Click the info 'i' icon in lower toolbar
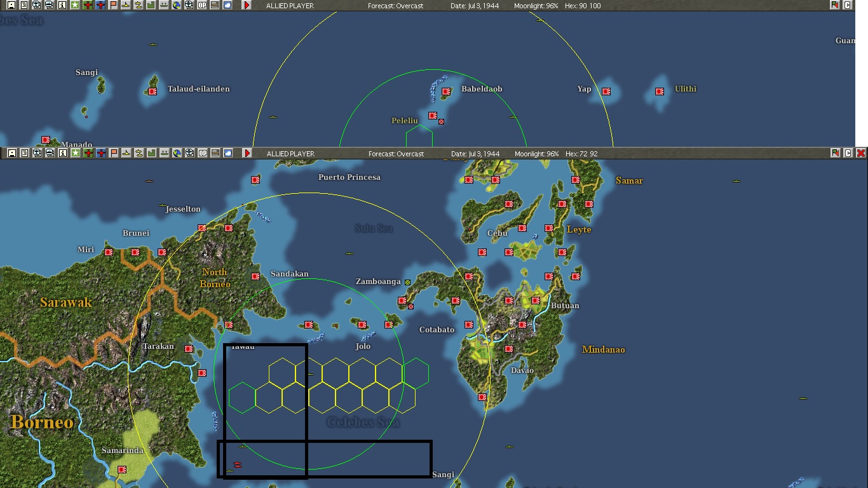The image size is (868, 488). click(62, 153)
